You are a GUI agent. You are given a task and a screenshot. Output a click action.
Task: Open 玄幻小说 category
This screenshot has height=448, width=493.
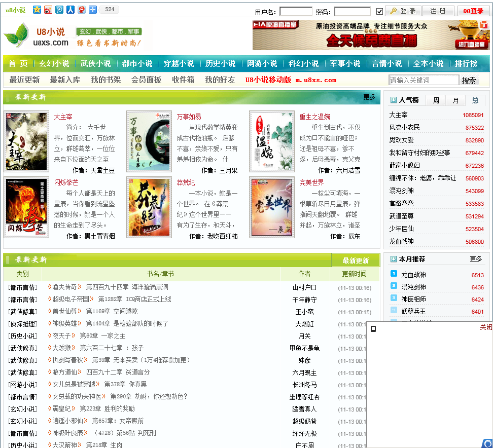tap(54, 63)
